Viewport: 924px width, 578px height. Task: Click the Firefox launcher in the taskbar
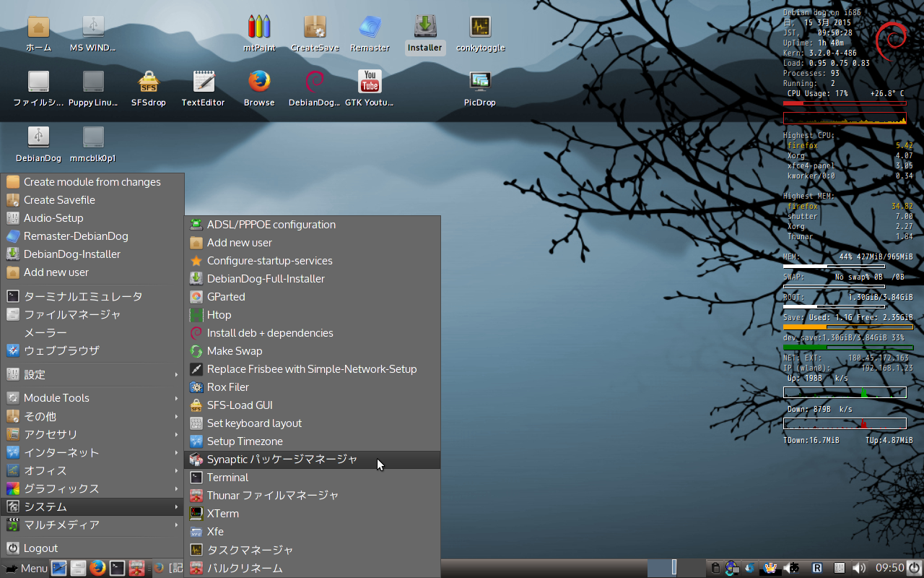tap(97, 568)
